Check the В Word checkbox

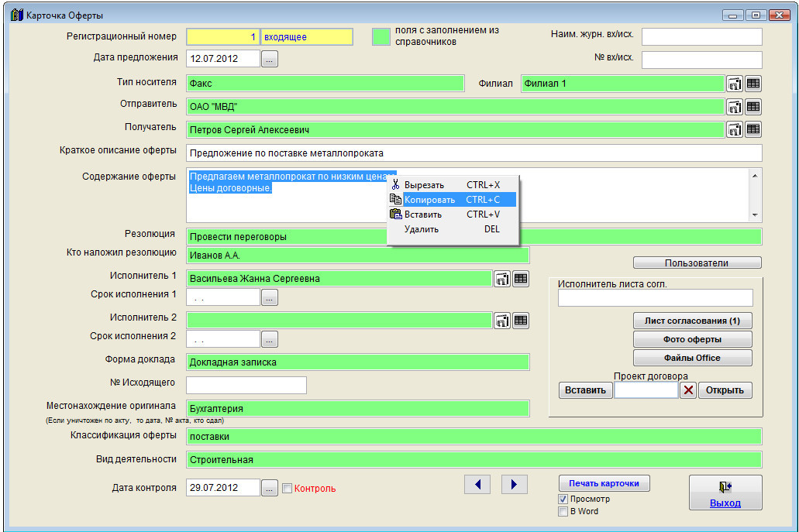tap(563, 511)
